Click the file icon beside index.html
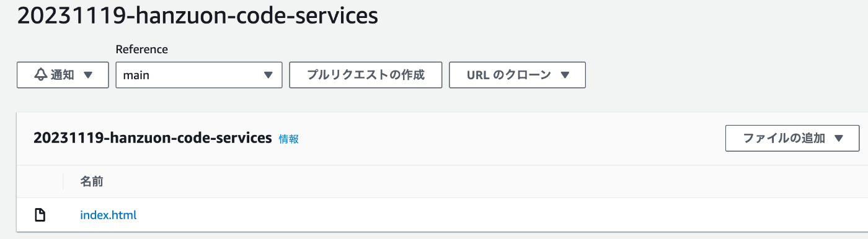Screen dimensions: 868x239 coord(40,215)
